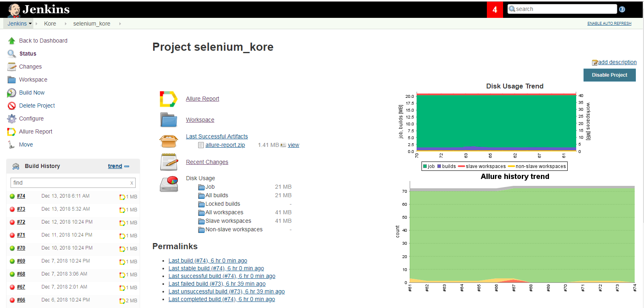Click the Recent Changes notepad icon
Image resolution: width=644 pixels, height=308 pixels.
pos(169,162)
